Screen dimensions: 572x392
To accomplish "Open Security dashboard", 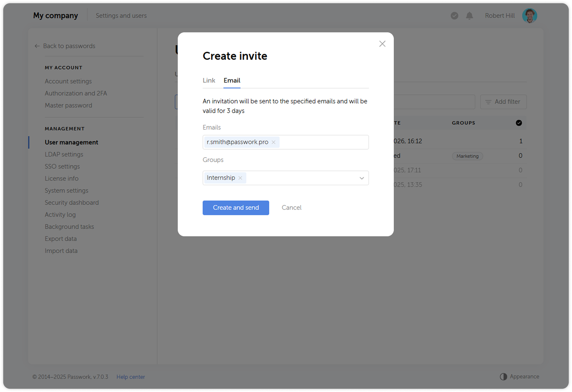I will click(72, 203).
